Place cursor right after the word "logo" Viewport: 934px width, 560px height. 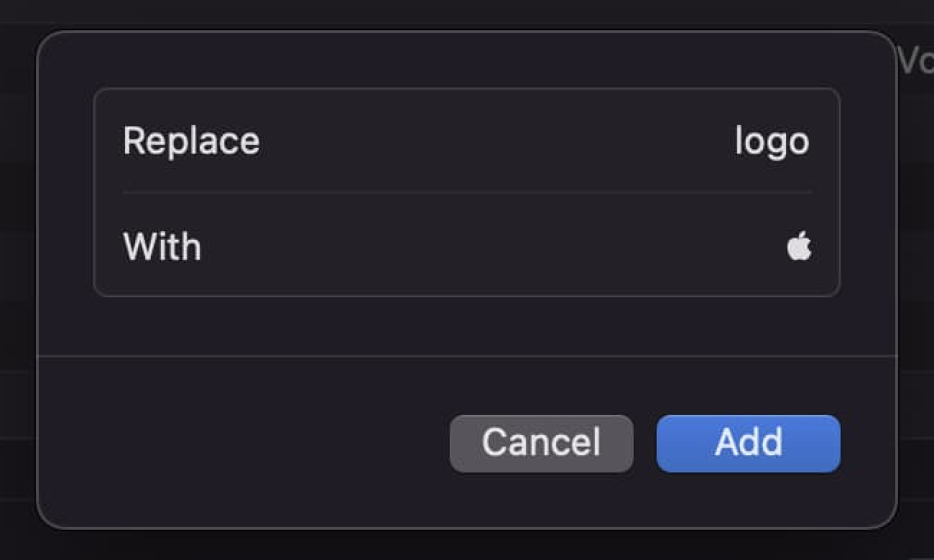coord(811,141)
